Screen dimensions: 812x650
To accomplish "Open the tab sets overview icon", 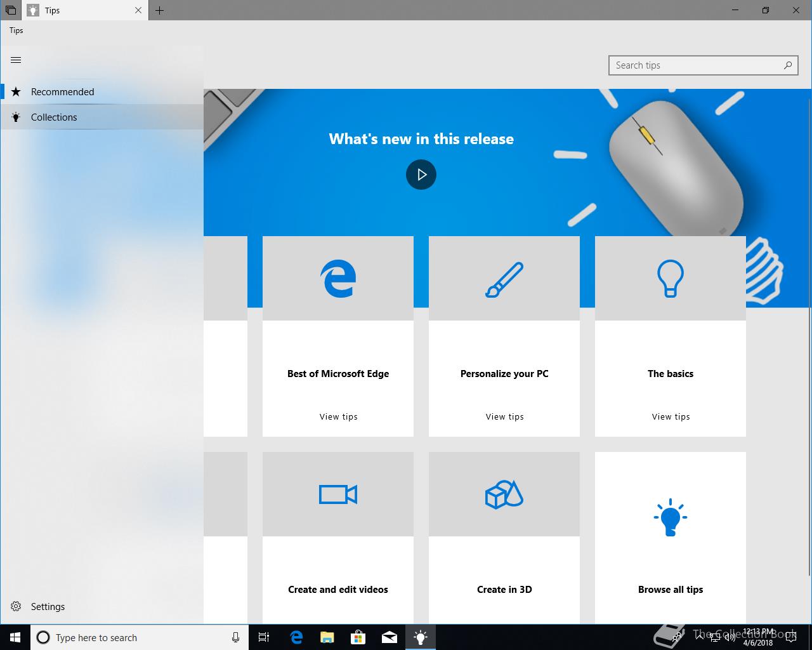I will 11,10.
